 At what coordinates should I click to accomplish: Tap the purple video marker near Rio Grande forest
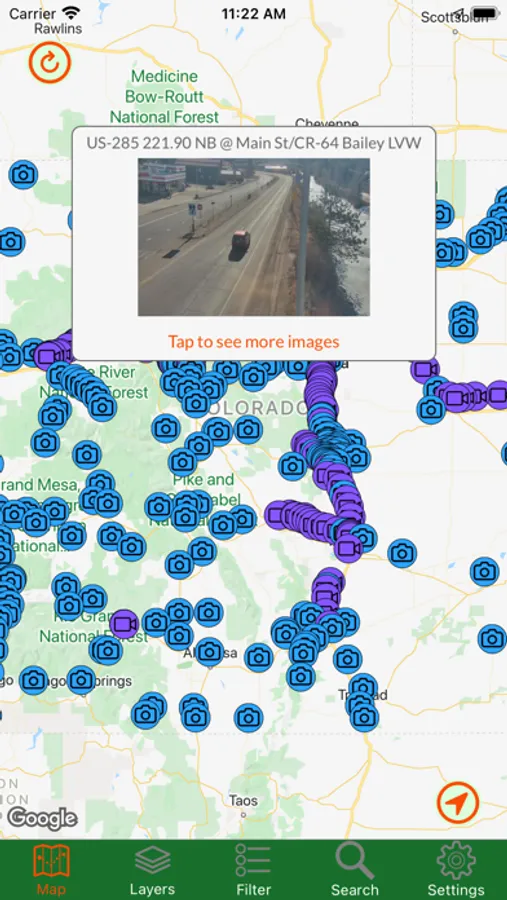124,624
